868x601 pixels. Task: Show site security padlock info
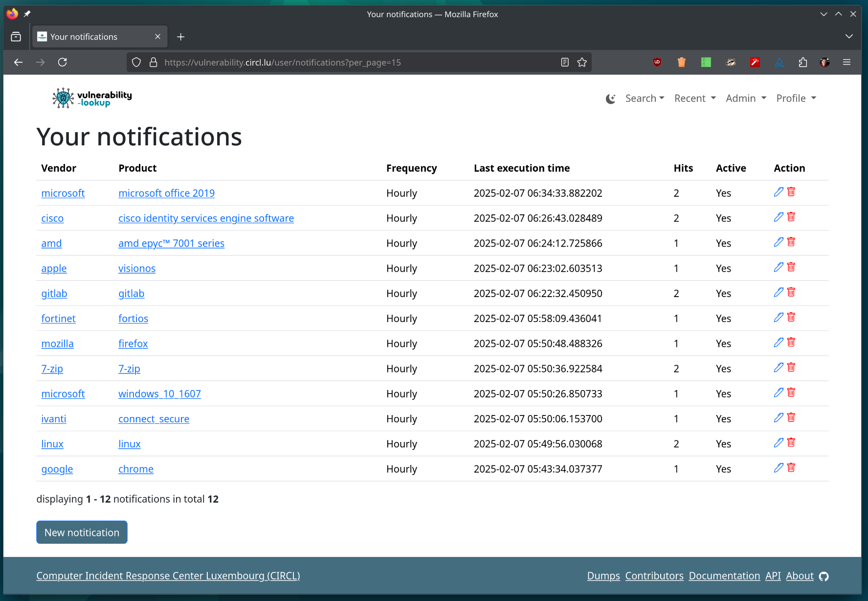(x=153, y=62)
